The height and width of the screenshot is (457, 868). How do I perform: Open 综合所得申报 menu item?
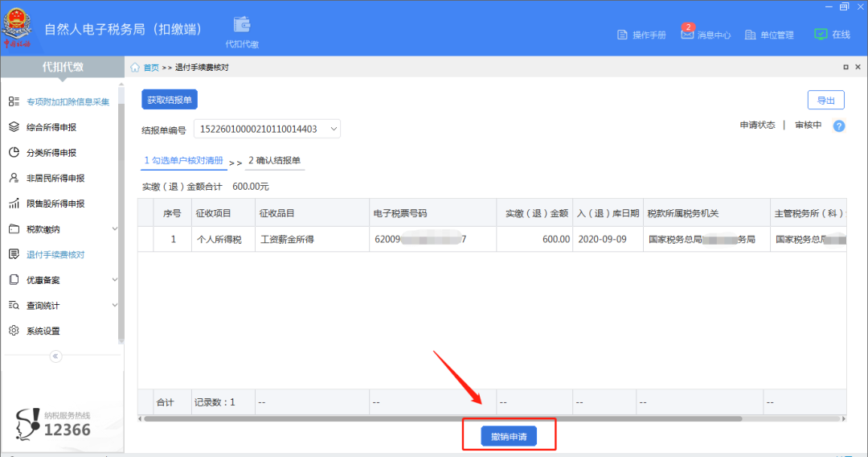tap(51, 127)
